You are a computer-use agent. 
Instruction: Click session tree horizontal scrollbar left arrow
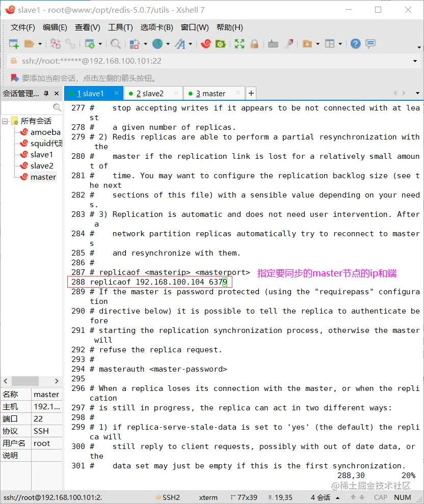pos(6,381)
